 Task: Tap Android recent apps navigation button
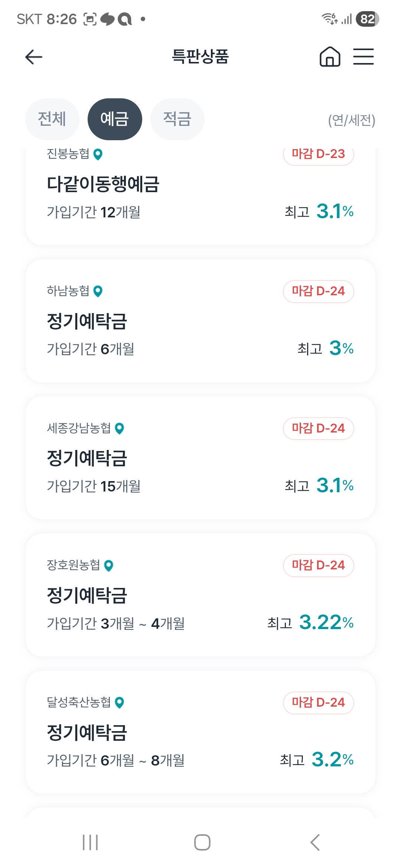coord(90,842)
